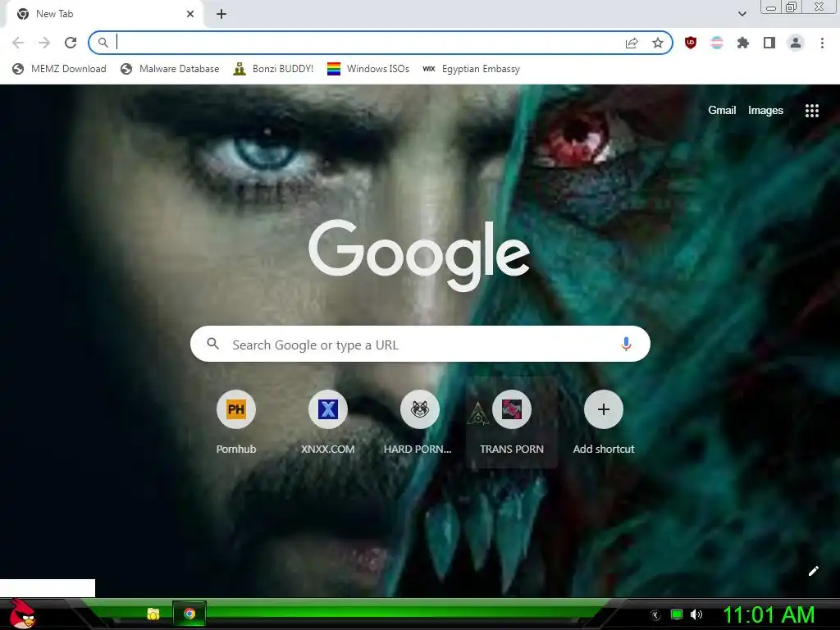This screenshot has height=630, width=840.
Task: Bookmark this tab with the star icon
Action: (658, 43)
